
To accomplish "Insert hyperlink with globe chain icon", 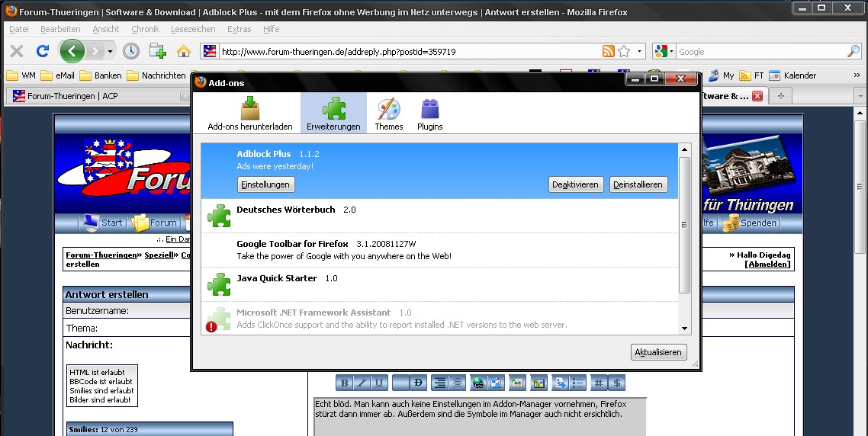I will point(479,383).
